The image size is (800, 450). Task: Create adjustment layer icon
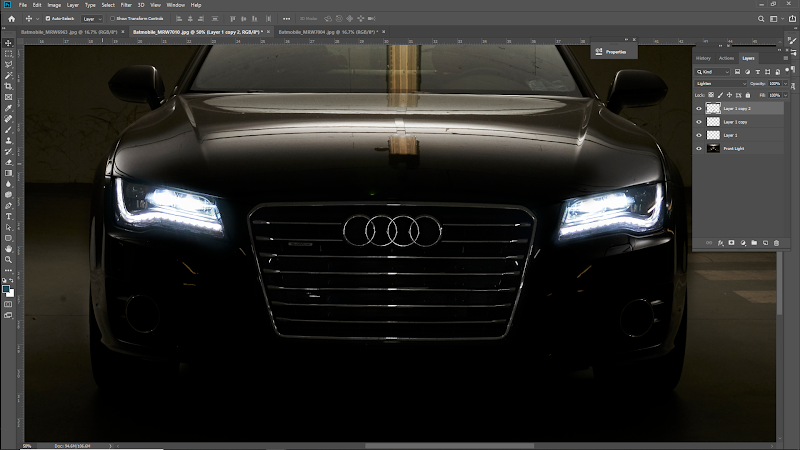pyautogui.click(x=743, y=243)
